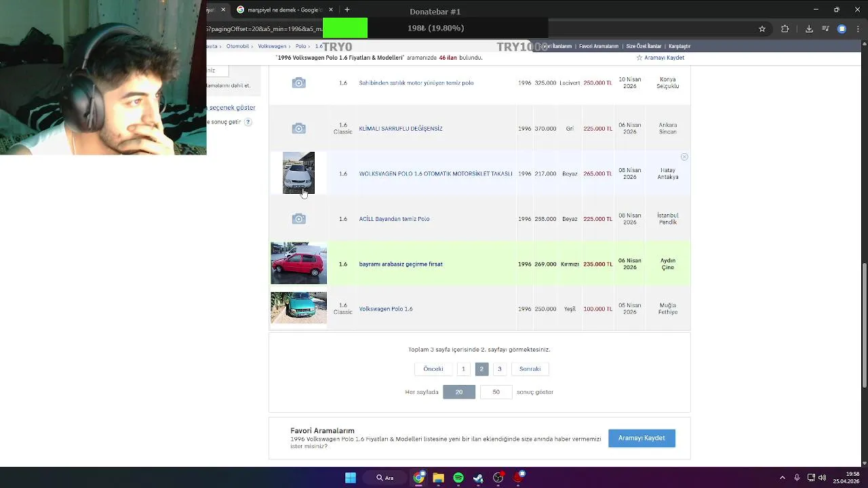Open the 'Volkswagen Polo 1.6' listing title link
This screenshot has height=488, width=868.
386,309
